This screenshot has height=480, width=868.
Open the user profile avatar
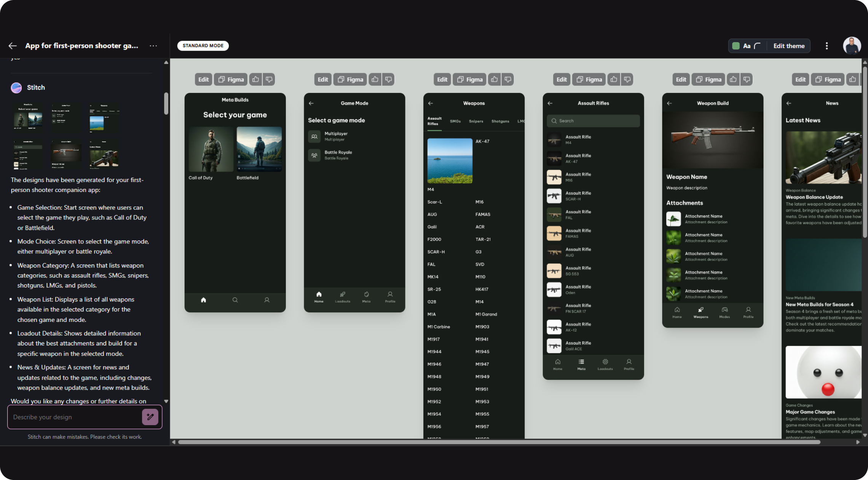(852, 46)
